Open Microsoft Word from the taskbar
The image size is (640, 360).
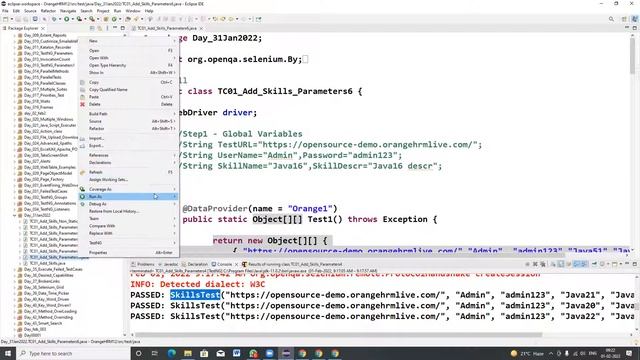click(x=237, y=353)
